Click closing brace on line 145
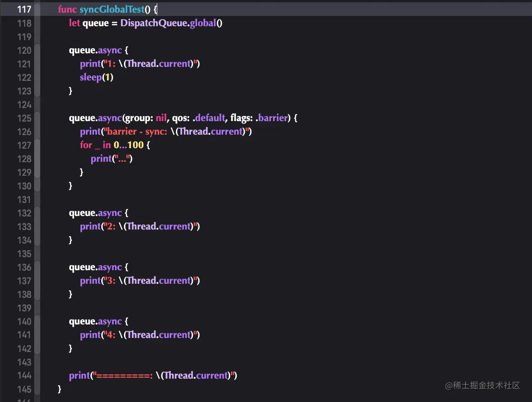This screenshot has height=402, width=532. coord(59,389)
